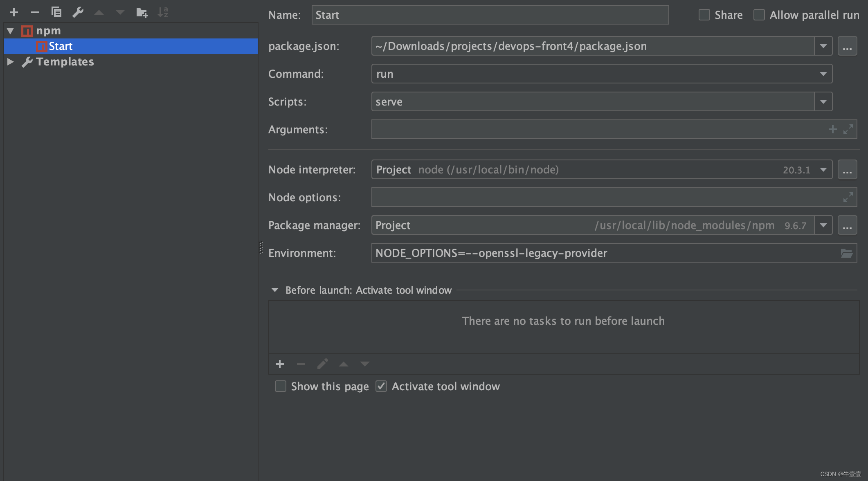This screenshot has height=481, width=868.
Task: Uncheck Activate tool window checkbox
Action: point(381,387)
